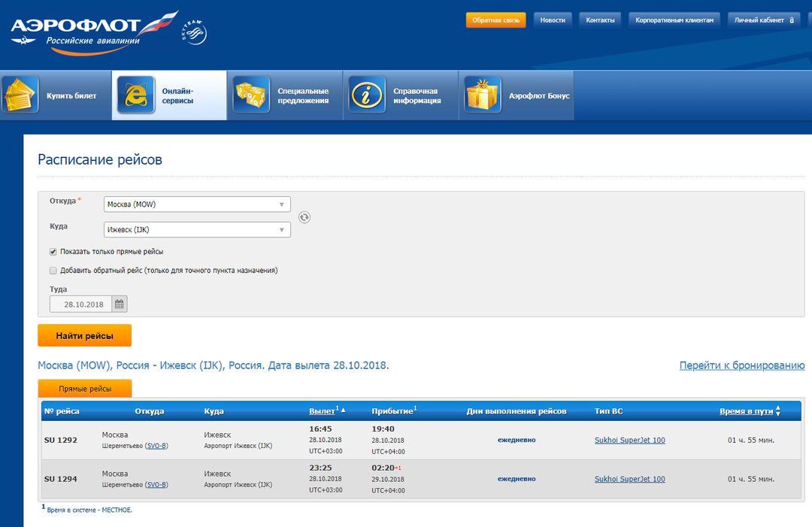Image resolution: width=812 pixels, height=527 pixels.
Task: Open the Куда dropdown with Ижевск (IJK)
Action: coord(197,229)
